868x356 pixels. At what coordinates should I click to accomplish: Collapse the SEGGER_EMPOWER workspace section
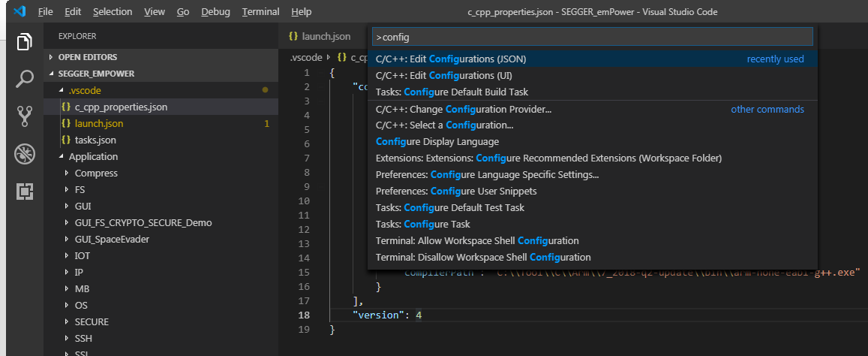[161, 74]
